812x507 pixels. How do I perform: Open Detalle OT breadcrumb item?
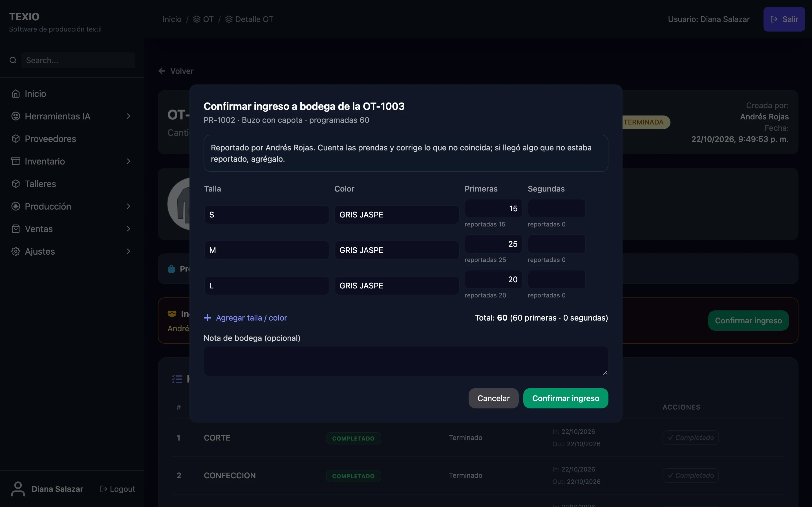pos(249,19)
